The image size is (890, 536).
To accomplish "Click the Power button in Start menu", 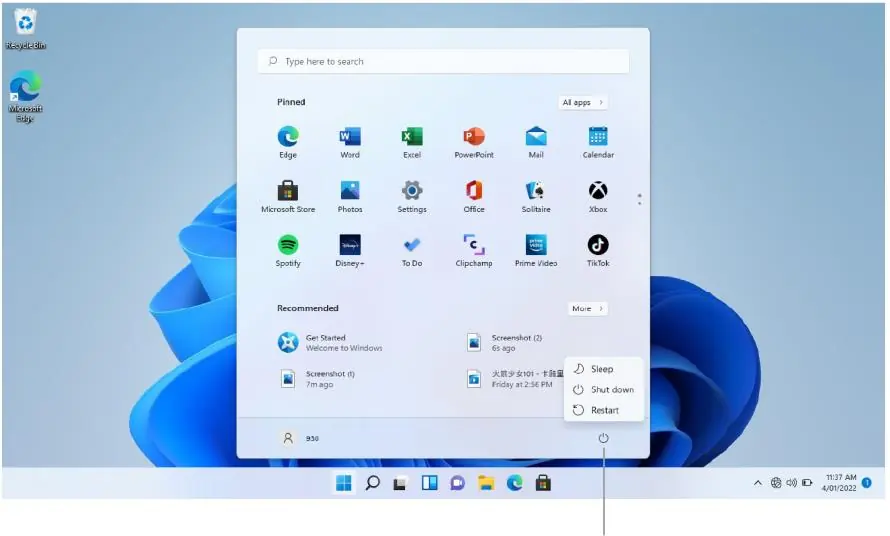I will tap(603, 438).
